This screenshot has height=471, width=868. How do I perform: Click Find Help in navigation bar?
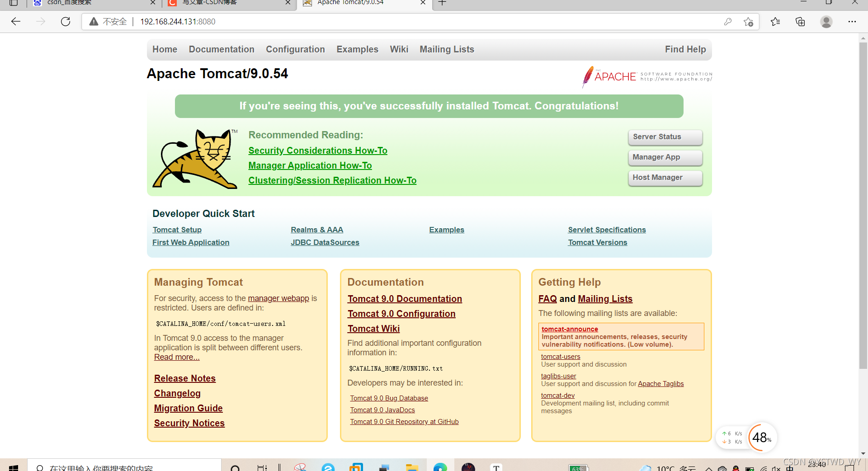685,49
